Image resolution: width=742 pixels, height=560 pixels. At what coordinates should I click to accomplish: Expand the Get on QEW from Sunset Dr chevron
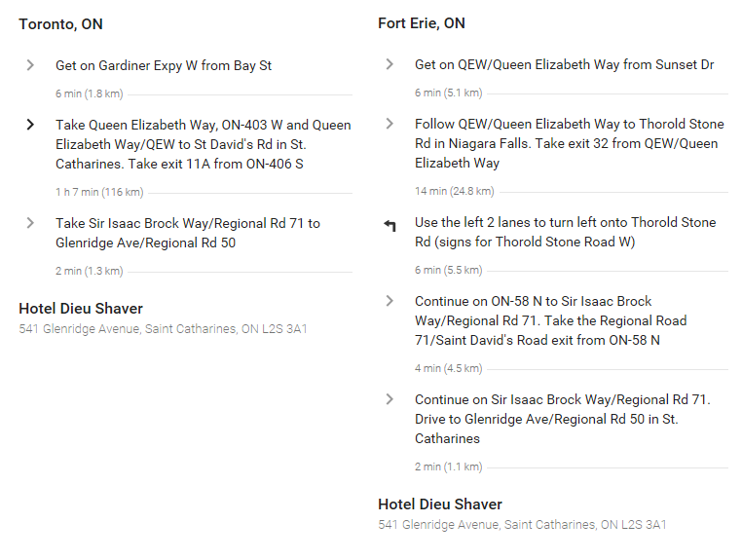pyautogui.click(x=390, y=64)
